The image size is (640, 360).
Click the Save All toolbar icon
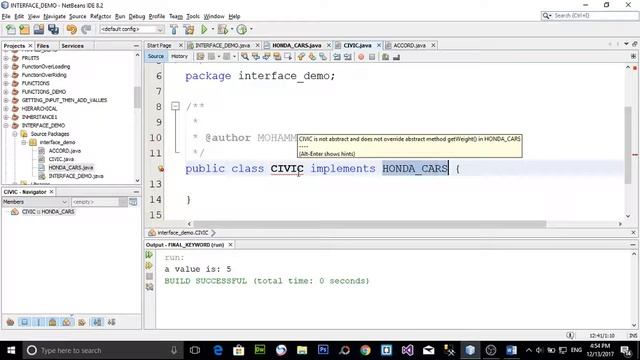[x=53, y=29]
